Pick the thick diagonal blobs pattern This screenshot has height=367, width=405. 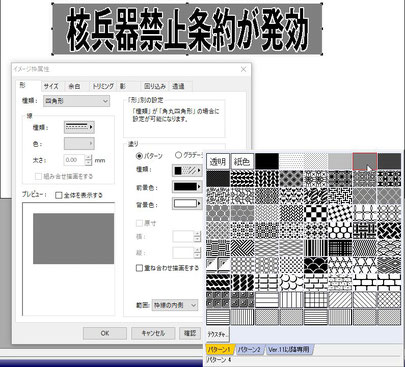[x=243, y=282]
